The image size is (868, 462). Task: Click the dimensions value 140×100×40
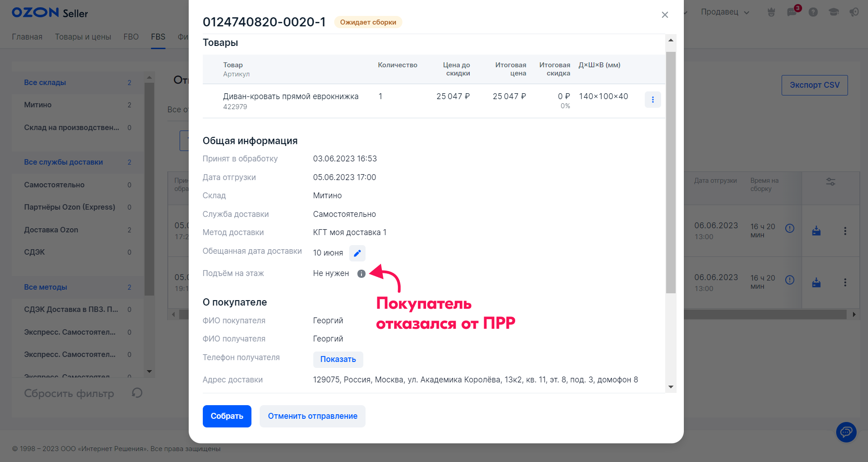tap(603, 96)
